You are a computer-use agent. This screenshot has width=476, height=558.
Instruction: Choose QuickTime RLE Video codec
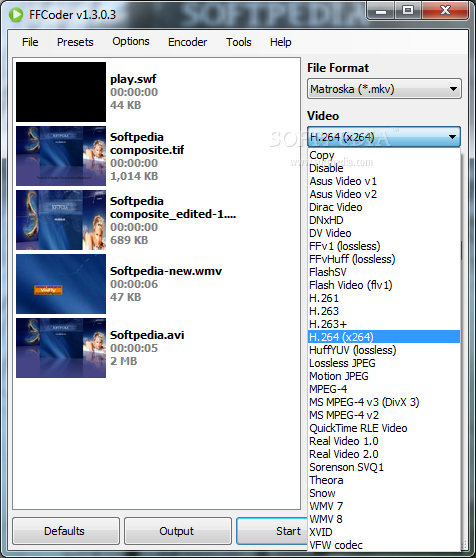coord(384,428)
